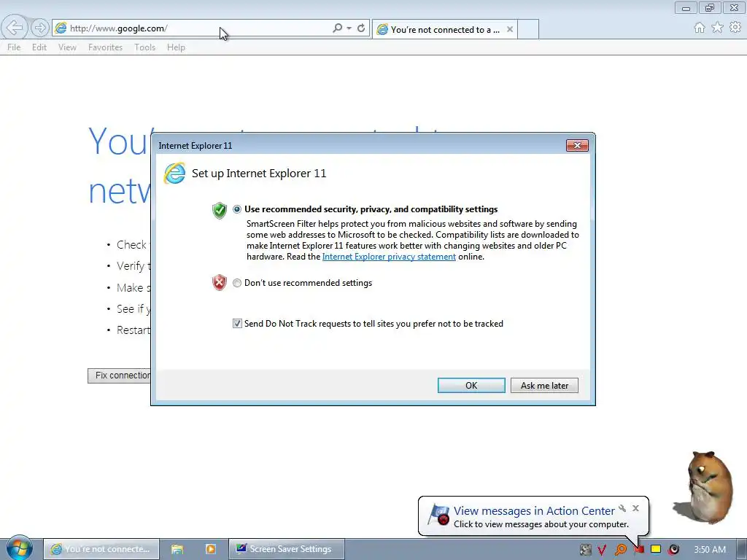Viewport: 747px width, 560px height.
Task: Click the Action Center flag icon in the balloon
Action: click(x=438, y=515)
